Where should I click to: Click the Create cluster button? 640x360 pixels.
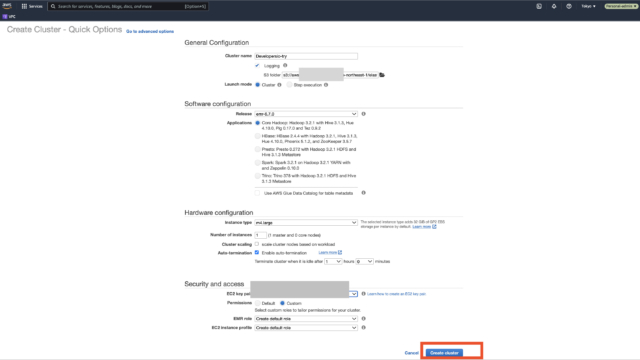click(x=444, y=353)
